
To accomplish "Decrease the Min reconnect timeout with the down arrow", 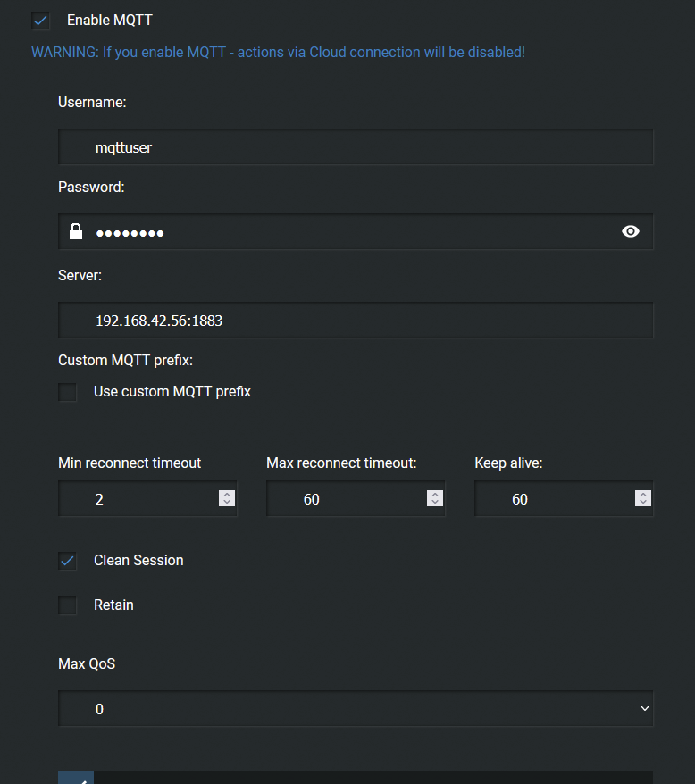I will 227,502.
